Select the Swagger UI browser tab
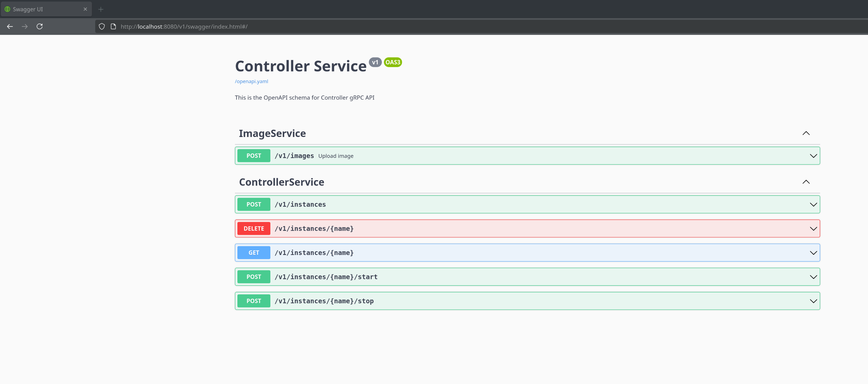 46,9
